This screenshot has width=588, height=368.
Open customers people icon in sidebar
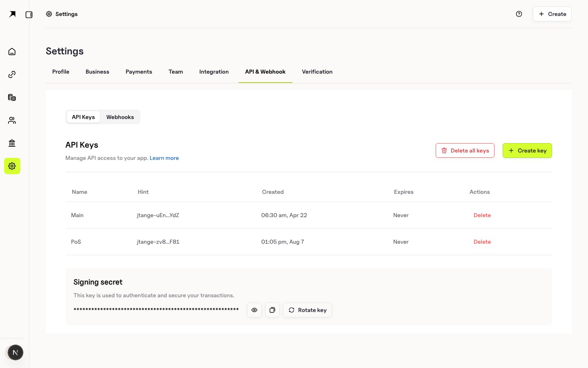12,120
